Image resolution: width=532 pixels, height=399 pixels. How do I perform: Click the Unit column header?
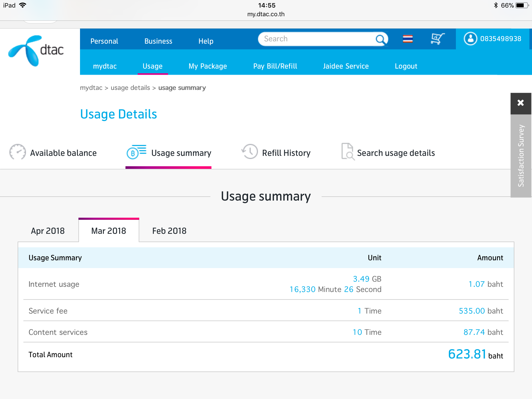[x=375, y=258]
